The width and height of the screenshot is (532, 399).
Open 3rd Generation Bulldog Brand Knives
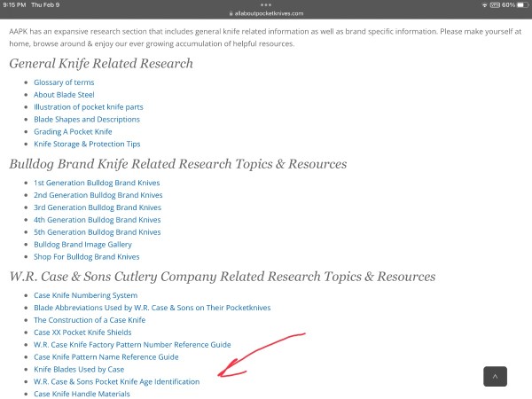98,207
